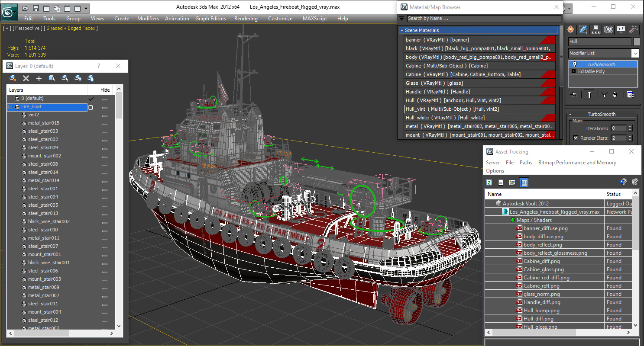Click Add Selected Objects plus icon in Layer dialog
The width and height of the screenshot is (644, 346).
click(x=39, y=78)
